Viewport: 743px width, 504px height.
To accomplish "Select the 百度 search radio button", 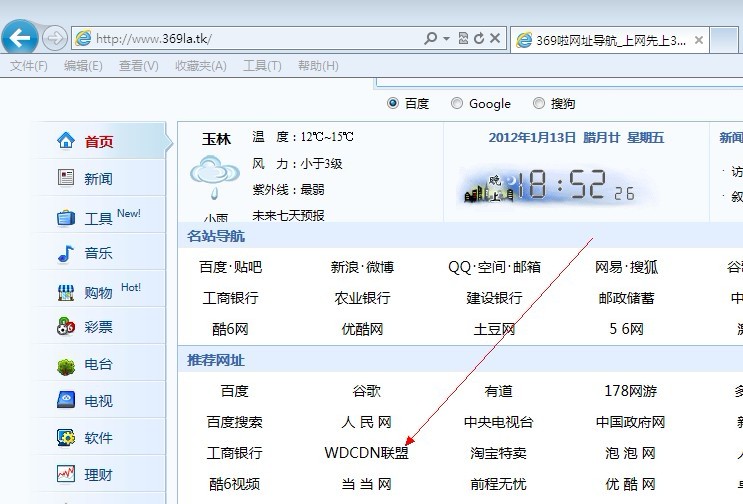I will (x=393, y=103).
